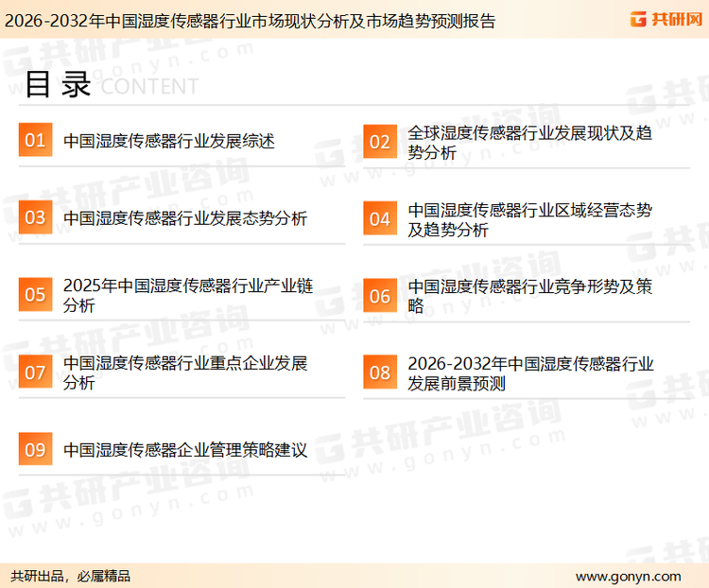Image resolution: width=709 pixels, height=588 pixels.
Task: Open chapter 2025年中国湿度传感器行业产业链分析
Action: 188,295
